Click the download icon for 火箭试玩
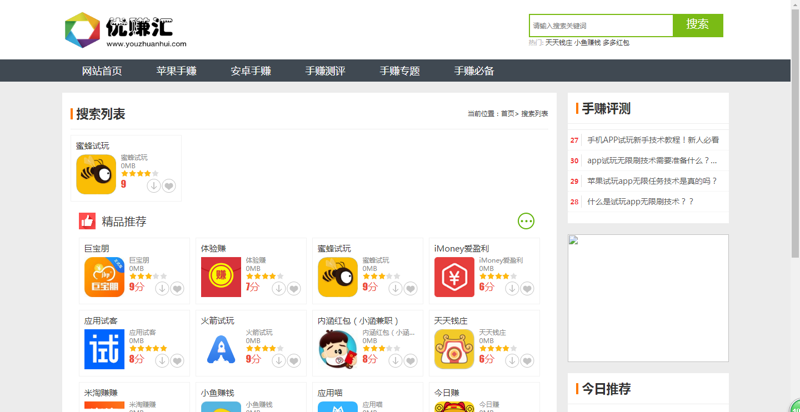800x412 pixels. click(x=279, y=361)
